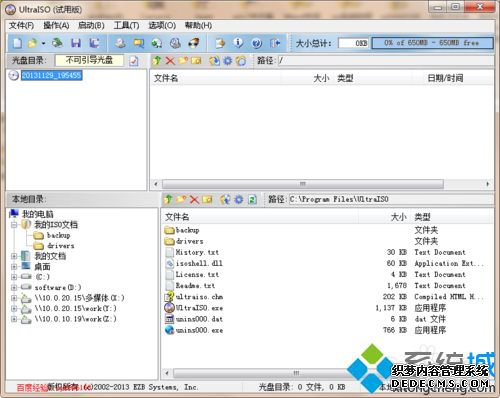500x398 pixels.
Task: Click right arrow of disc list scrollbar
Action: 488,184
